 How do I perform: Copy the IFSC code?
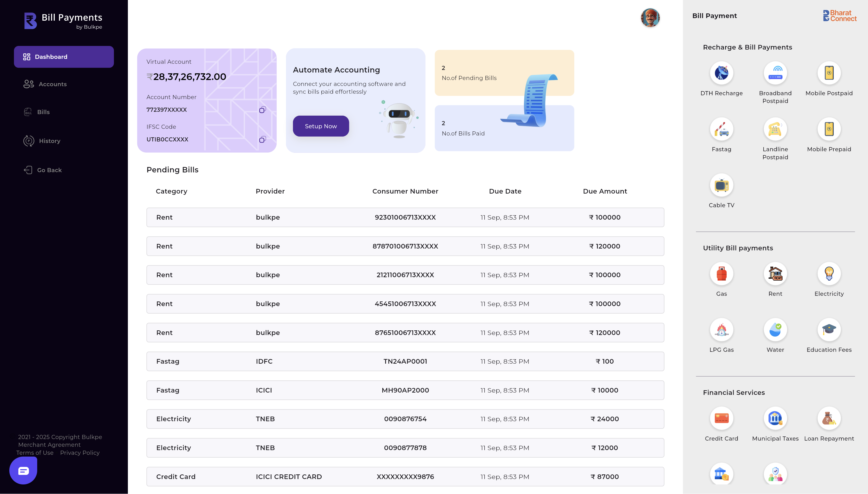(262, 139)
